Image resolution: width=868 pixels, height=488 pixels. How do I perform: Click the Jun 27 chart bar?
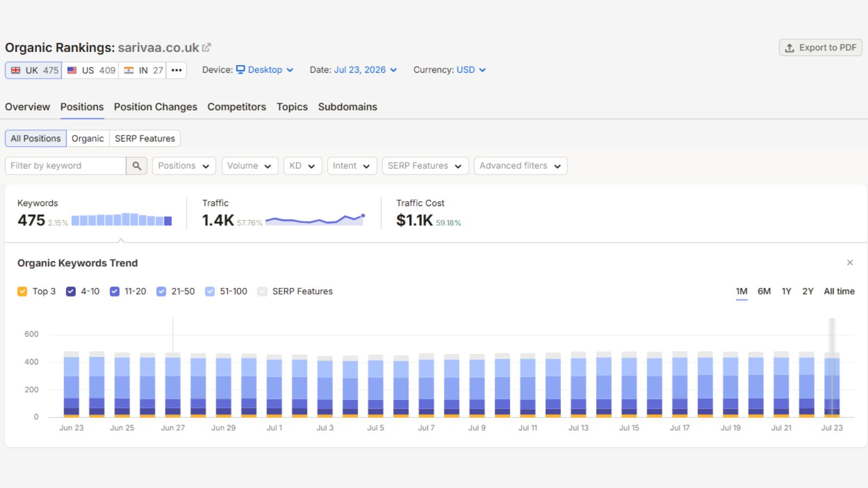(173, 385)
